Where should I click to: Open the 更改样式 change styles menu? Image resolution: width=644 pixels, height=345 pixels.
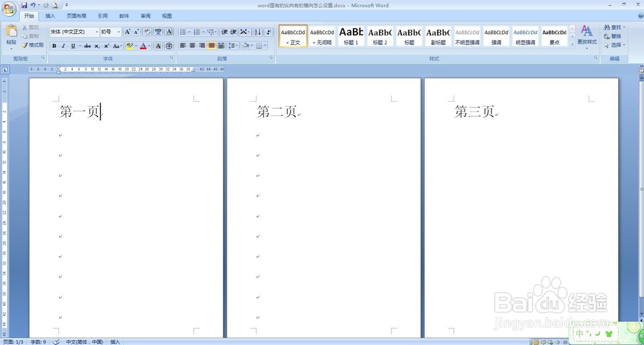click(x=587, y=36)
